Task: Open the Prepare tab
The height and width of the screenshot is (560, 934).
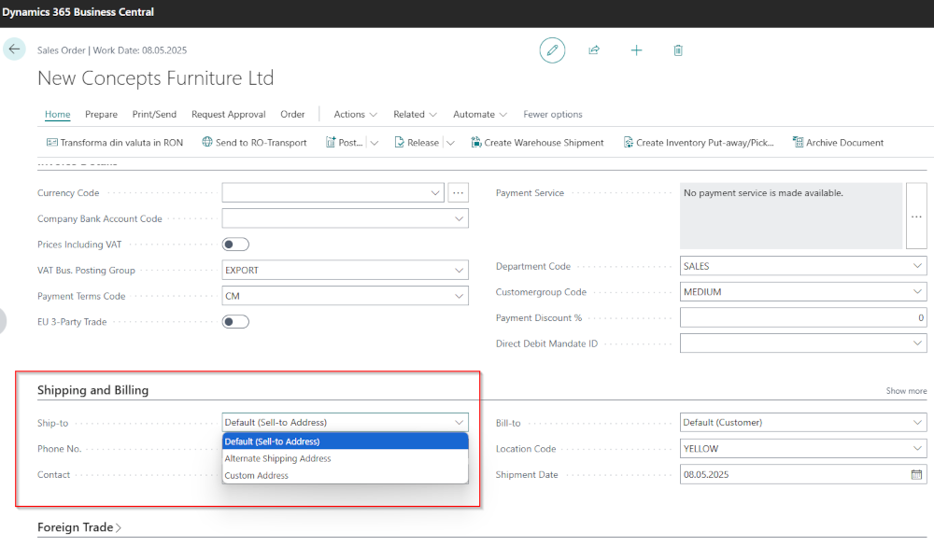Action: 101,114
